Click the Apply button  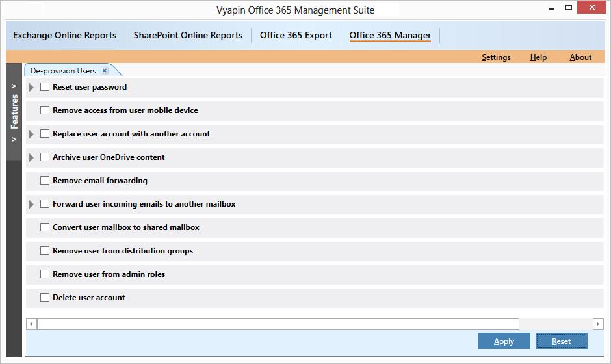504,341
